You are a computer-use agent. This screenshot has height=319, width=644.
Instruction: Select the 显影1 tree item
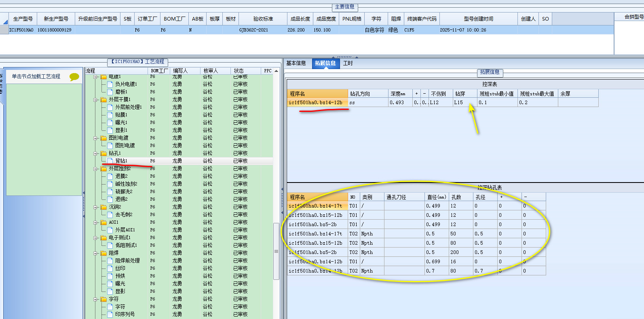click(x=121, y=130)
